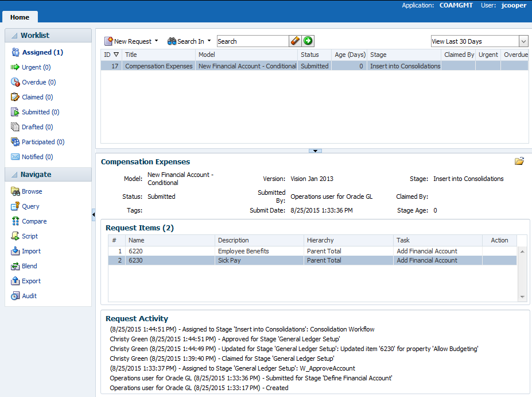The height and width of the screenshot is (397, 532).
Task: Open Browse in the Navigate panel
Action: [32, 191]
